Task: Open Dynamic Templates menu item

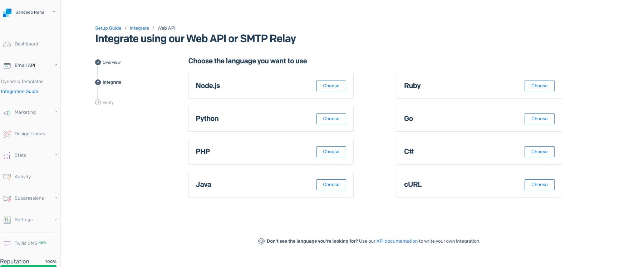Action: pyautogui.click(x=22, y=82)
